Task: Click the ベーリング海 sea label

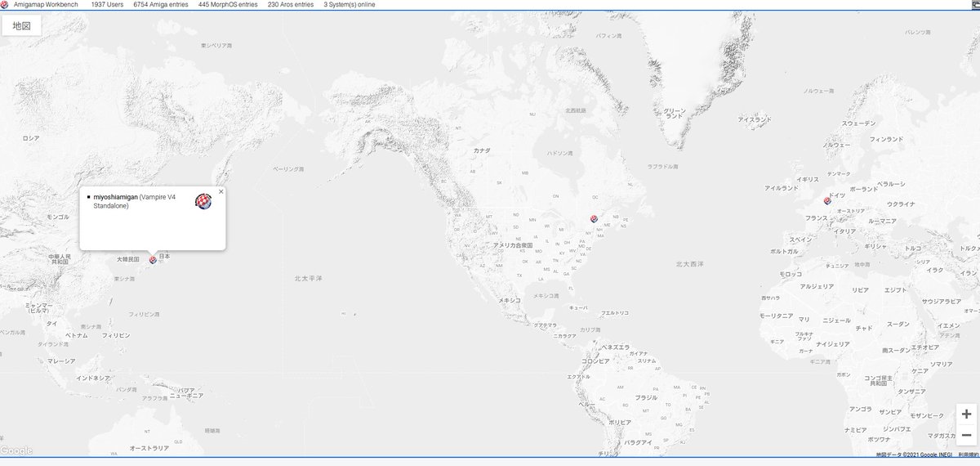Action: click(x=288, y=168)
